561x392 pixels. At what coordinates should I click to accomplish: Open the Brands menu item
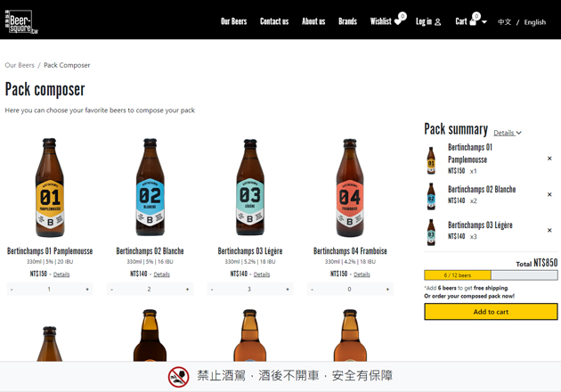[348, 21]
